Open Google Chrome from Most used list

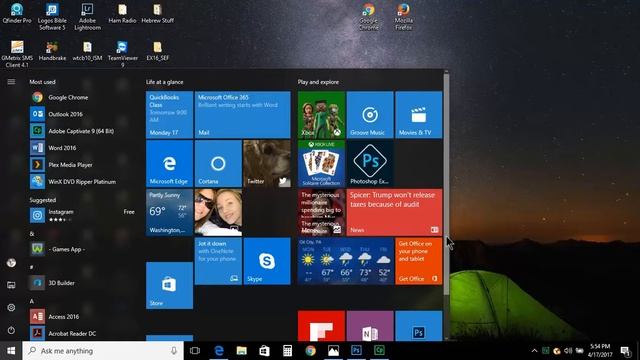click(82, 97)
